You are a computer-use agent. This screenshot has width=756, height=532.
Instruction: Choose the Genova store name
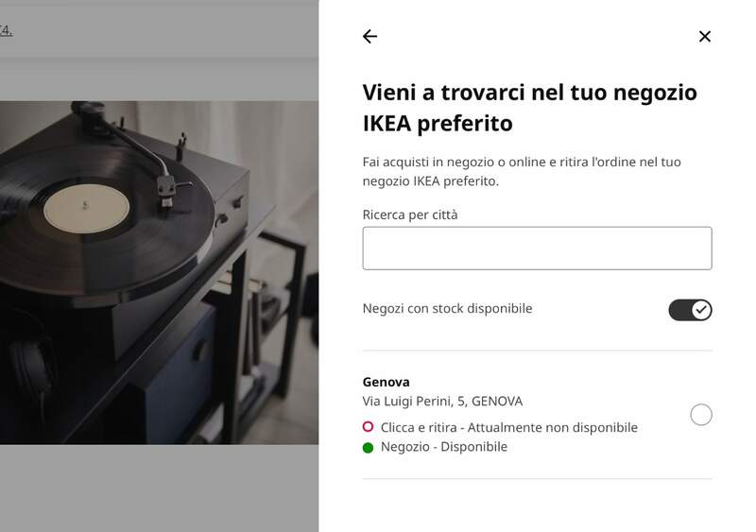click(x=386, y=382)
